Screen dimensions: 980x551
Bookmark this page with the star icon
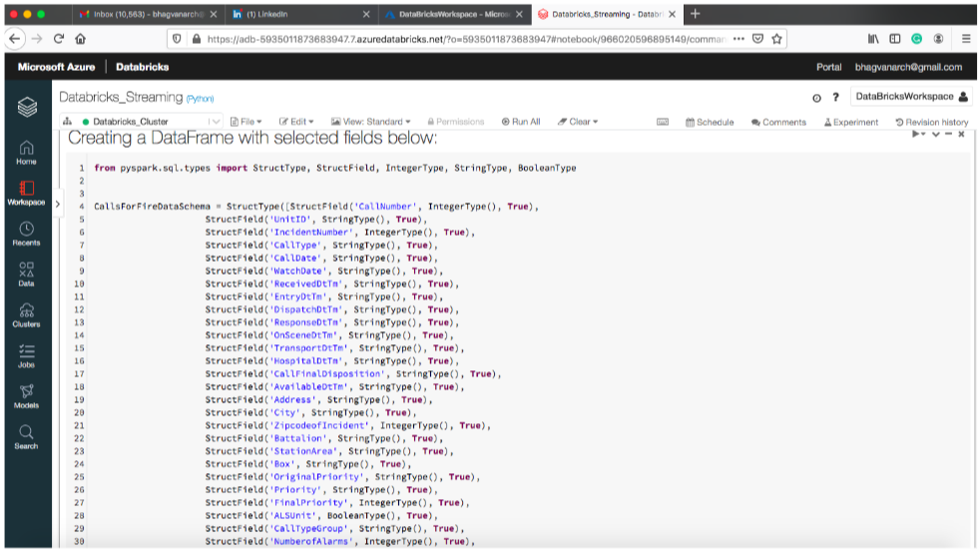click(776, 39)
